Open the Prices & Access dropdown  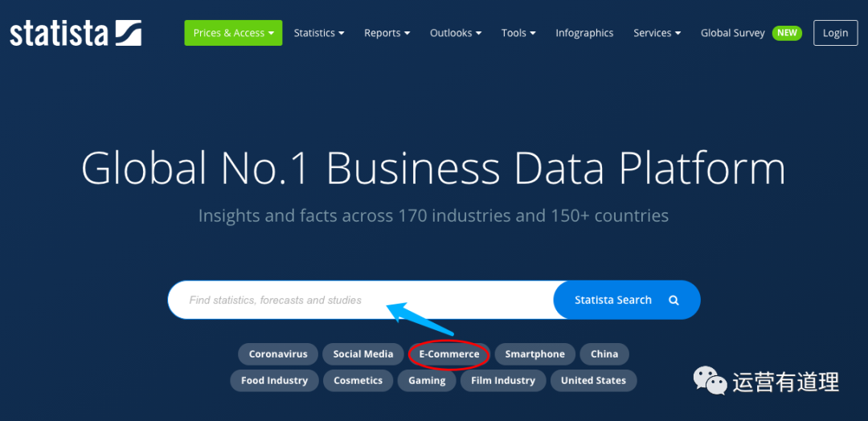(233, 33)
